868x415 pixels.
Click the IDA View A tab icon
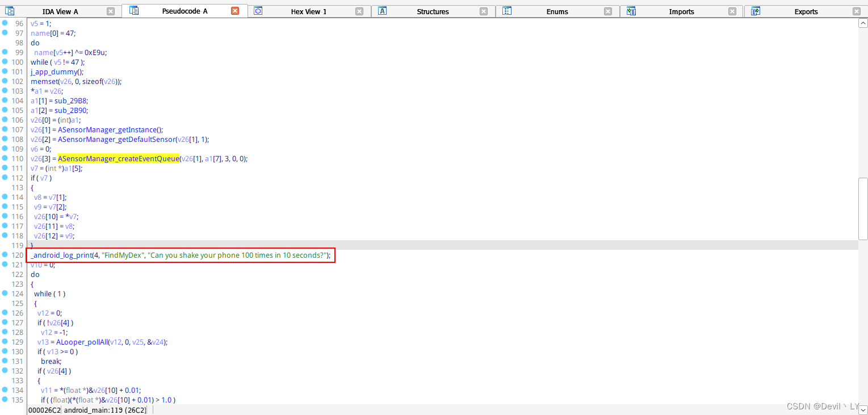(10, 11)
